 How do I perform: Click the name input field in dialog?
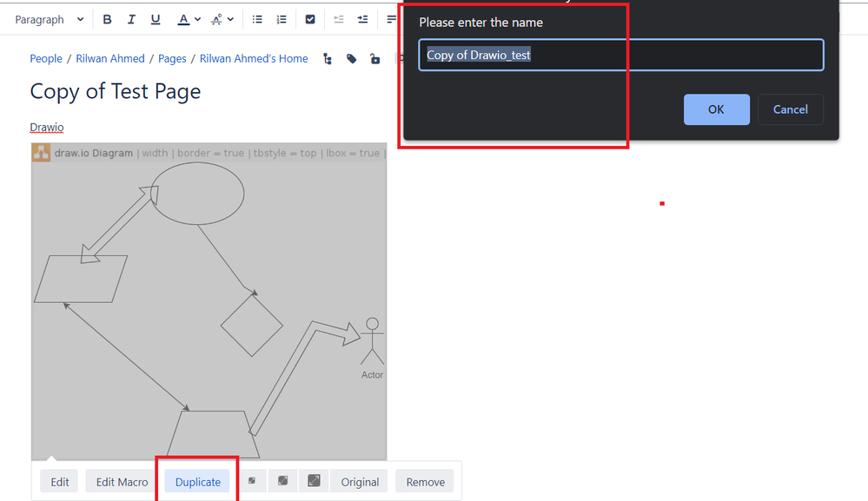click(x=621, y=55)
